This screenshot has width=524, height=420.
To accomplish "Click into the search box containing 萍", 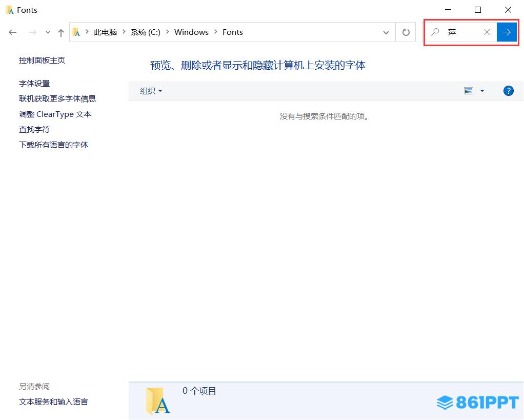I will click(x=461, y=32).
